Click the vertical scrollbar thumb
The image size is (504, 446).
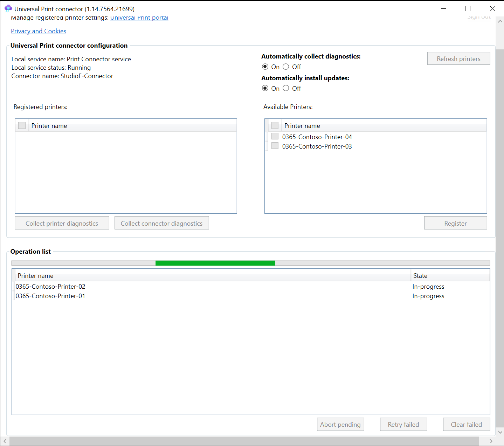click(x=500, y=238)
